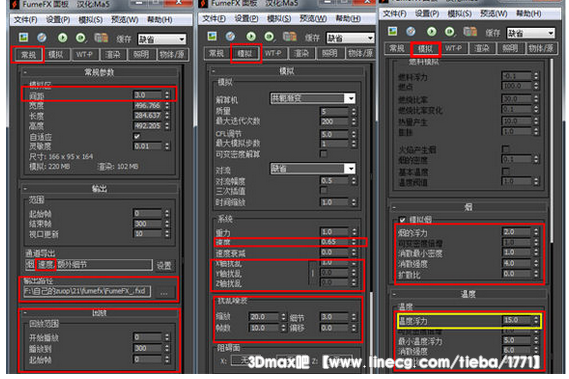The height and width of the screenshot is (379, 569).
Task: Click blue compass icon in middle panel toolbar
Action: click(x=230, y=36)
